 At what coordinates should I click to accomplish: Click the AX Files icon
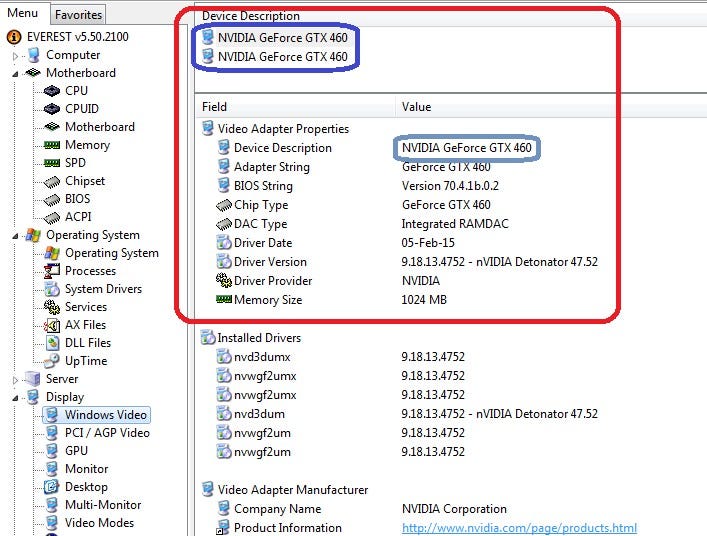[x=52, y=325]
